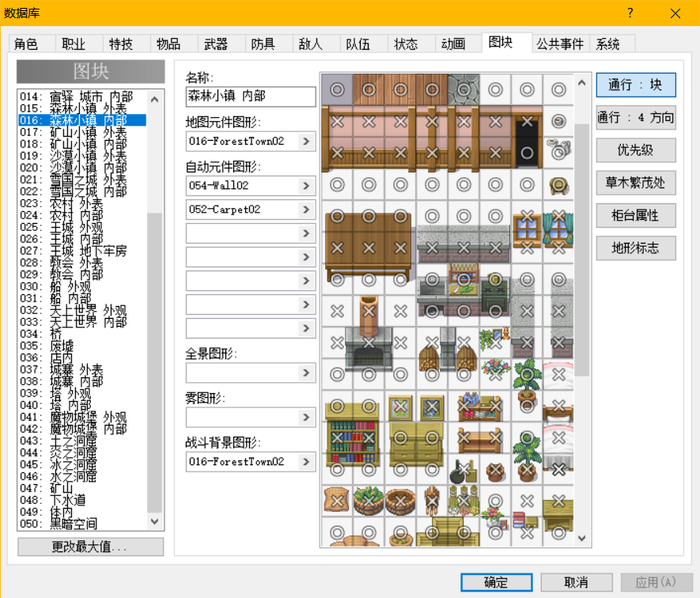Screen dimensions: 700x598
Task: Activate the 草木繁茂处 mode
Action: pyautogui.click(x=636, y=183)
